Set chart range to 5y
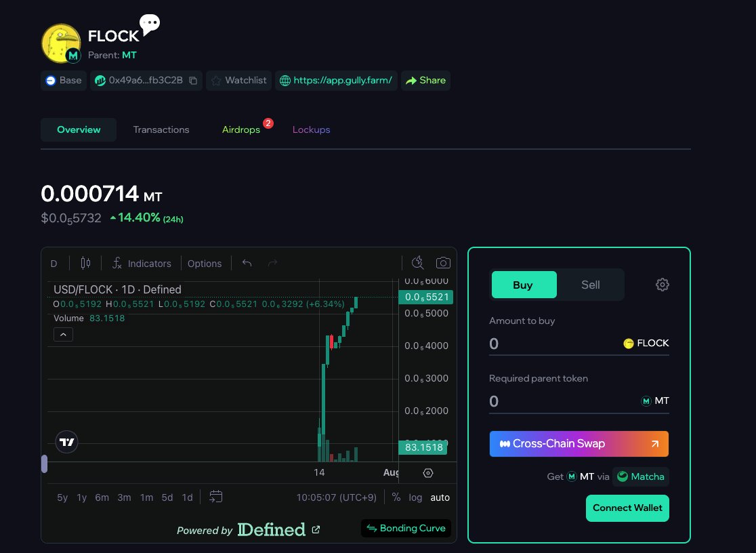The image size is (756, 553). [x=62, y=497]
